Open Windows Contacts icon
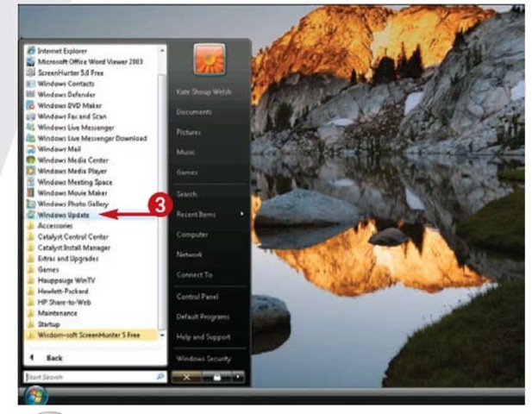532x414 pixels. tap(31, 83)
